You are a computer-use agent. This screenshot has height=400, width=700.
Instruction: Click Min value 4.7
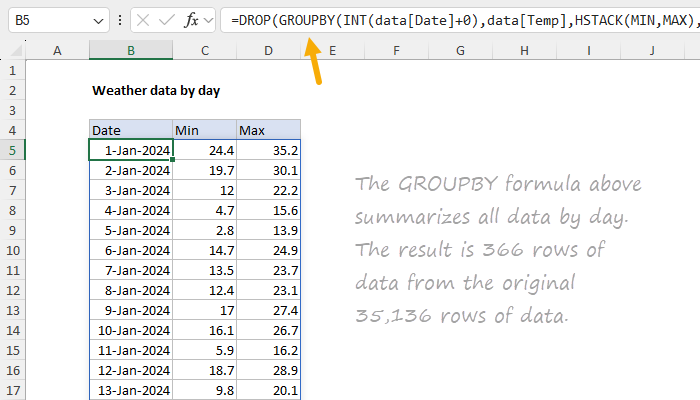[204, 210]
